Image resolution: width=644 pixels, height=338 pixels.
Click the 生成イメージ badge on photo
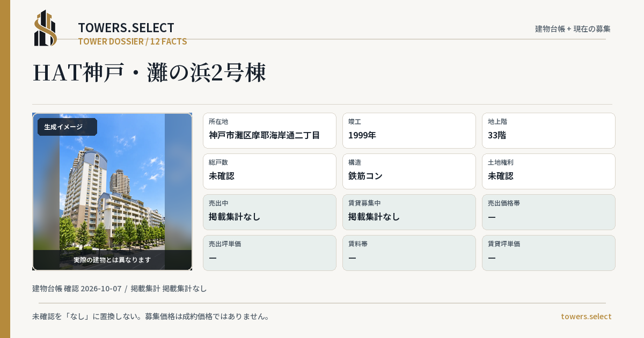point(67,127)
